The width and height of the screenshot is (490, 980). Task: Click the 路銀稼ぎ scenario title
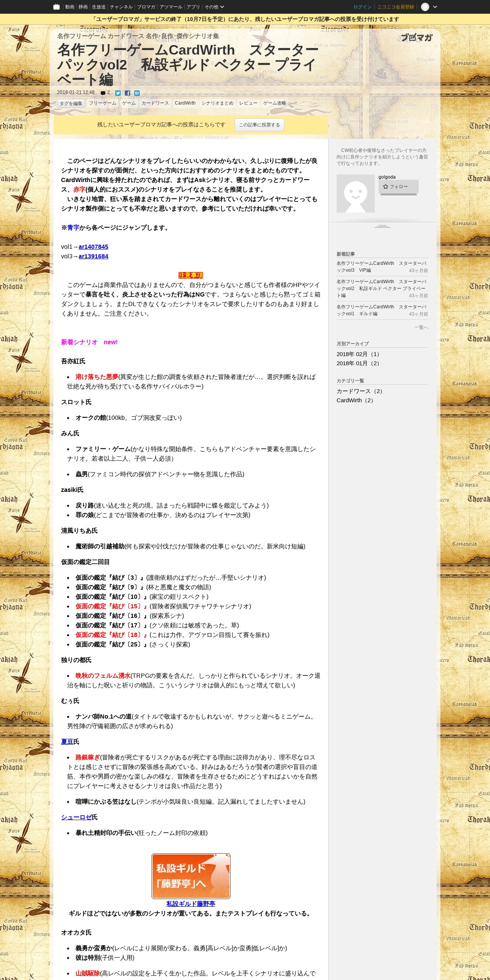88,757
